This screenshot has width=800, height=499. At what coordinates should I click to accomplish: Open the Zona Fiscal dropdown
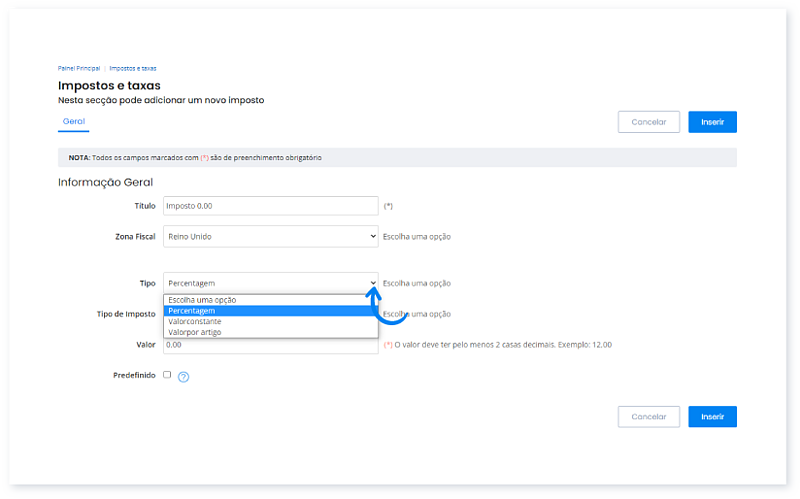(270, 237)
